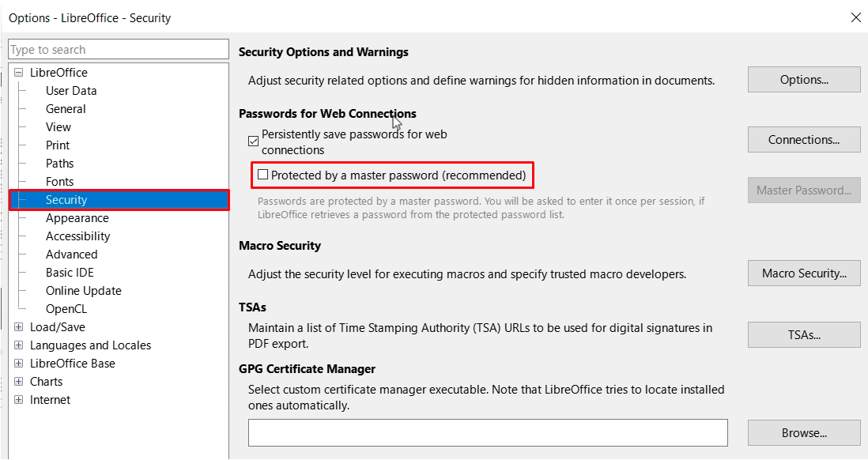Expand the Charts category
This screenshot has width=868, height=460.
tap(19, 382)
